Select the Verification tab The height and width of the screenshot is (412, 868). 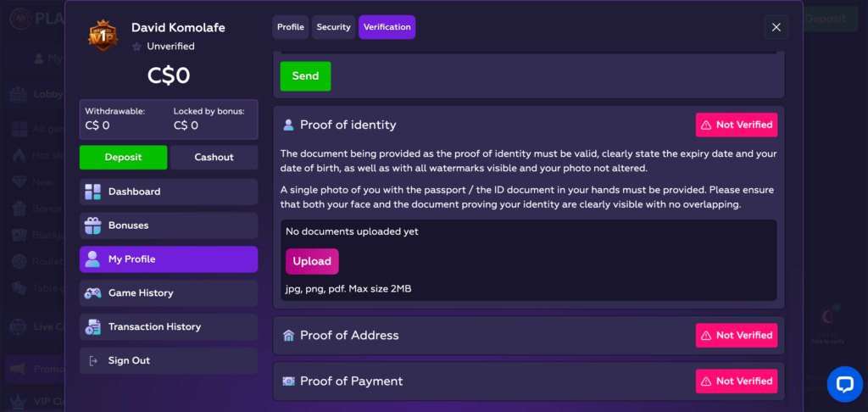tap(387, 27)
